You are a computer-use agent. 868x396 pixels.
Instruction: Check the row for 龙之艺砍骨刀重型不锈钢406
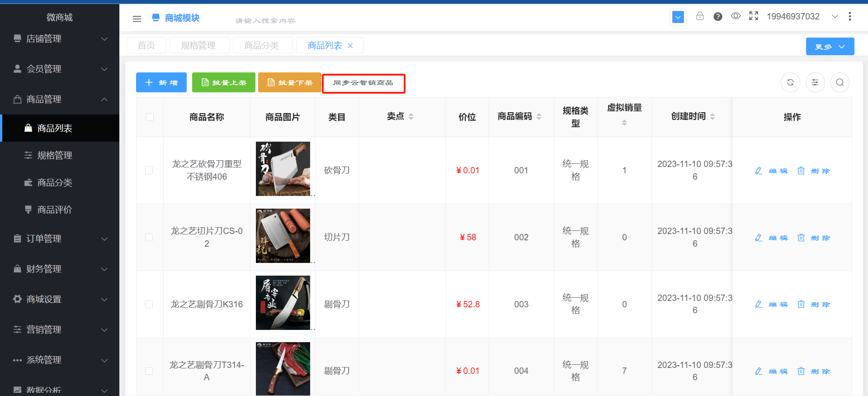(x=149, y=171)
